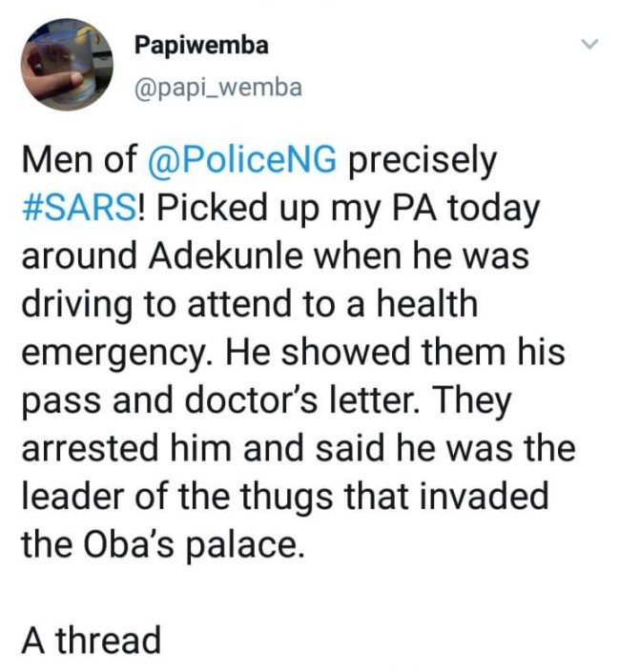The height and width of the screenshot is (672, 619).
Task: Click the "Picked up my PA" phrase
Action: tap(297, 209)
